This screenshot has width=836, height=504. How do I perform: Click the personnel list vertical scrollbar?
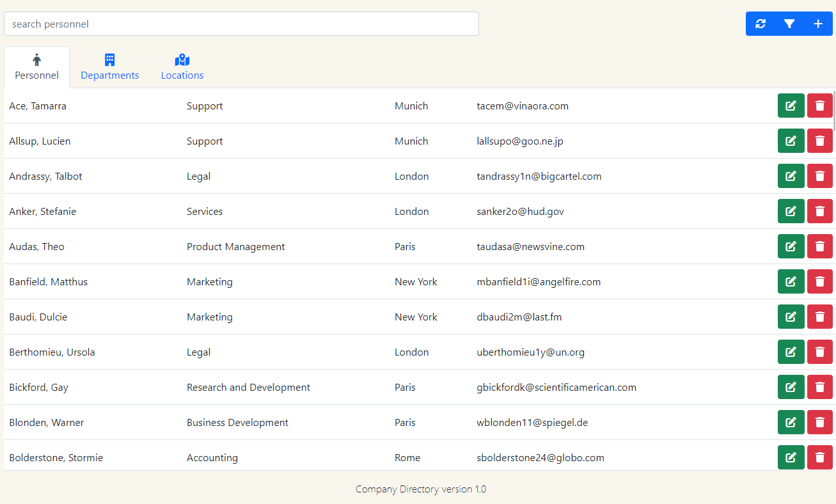tap(834, 109)
